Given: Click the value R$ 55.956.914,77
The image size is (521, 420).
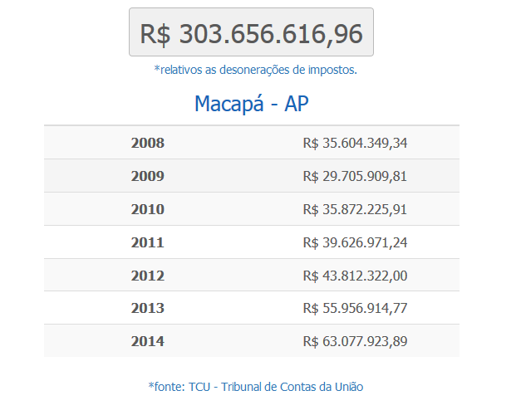Looking at the screenshot, I should point(355,309).
